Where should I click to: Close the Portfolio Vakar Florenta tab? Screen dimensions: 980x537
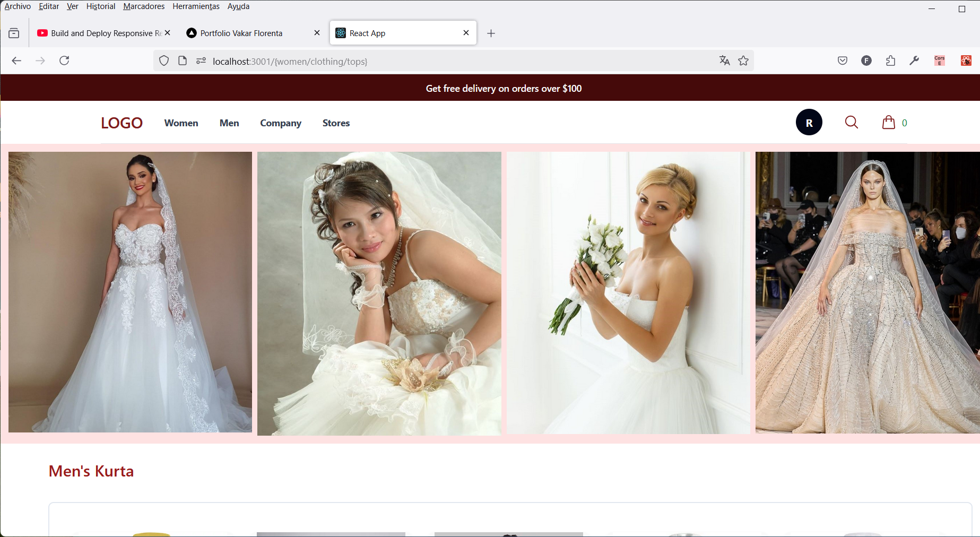pos(317,33)
